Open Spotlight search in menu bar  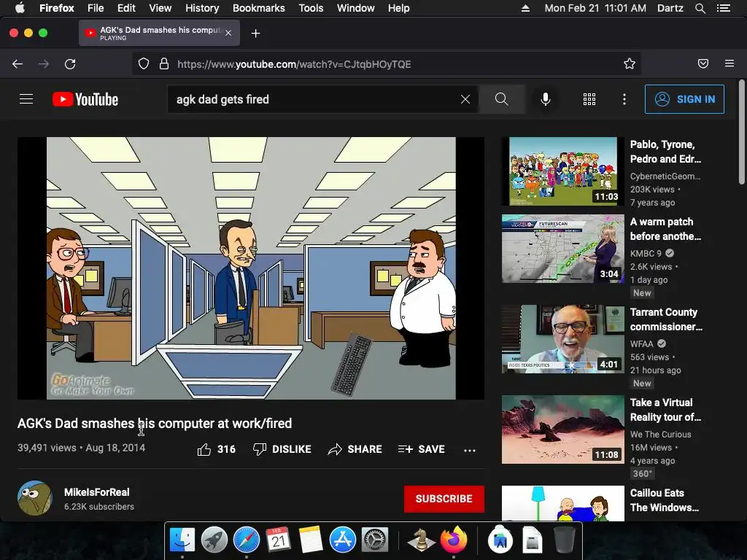click(700, 8)
